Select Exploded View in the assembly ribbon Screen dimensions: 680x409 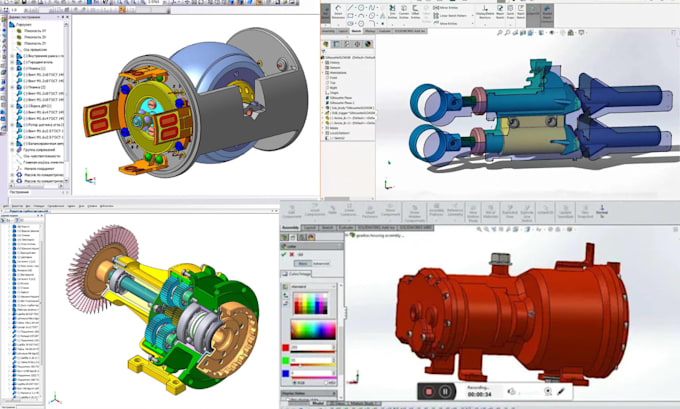pos(510,213)
